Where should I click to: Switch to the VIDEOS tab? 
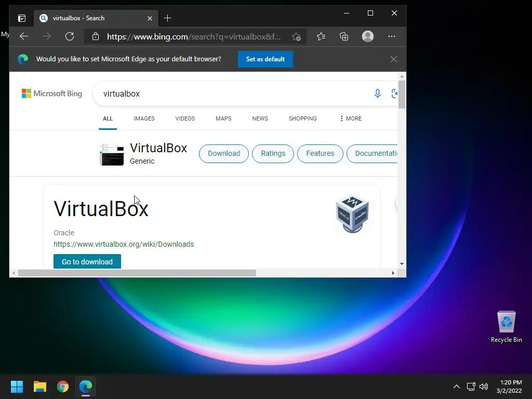click(185, 118)
